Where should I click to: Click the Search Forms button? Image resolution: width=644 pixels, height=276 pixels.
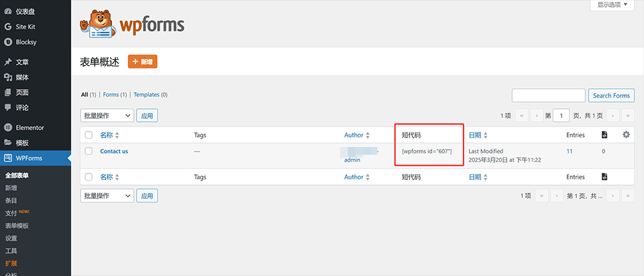[x=611, y=95]
